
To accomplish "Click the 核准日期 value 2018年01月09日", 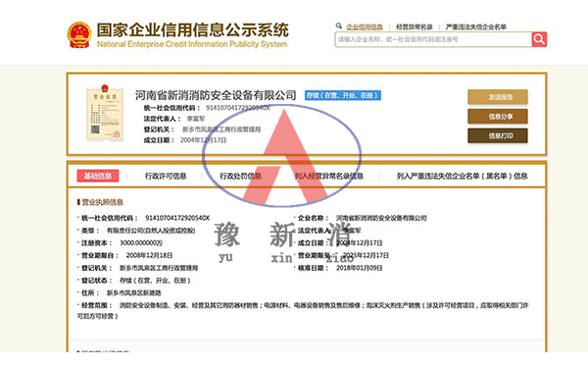I will pyautogui.click(x=360, y=268).
